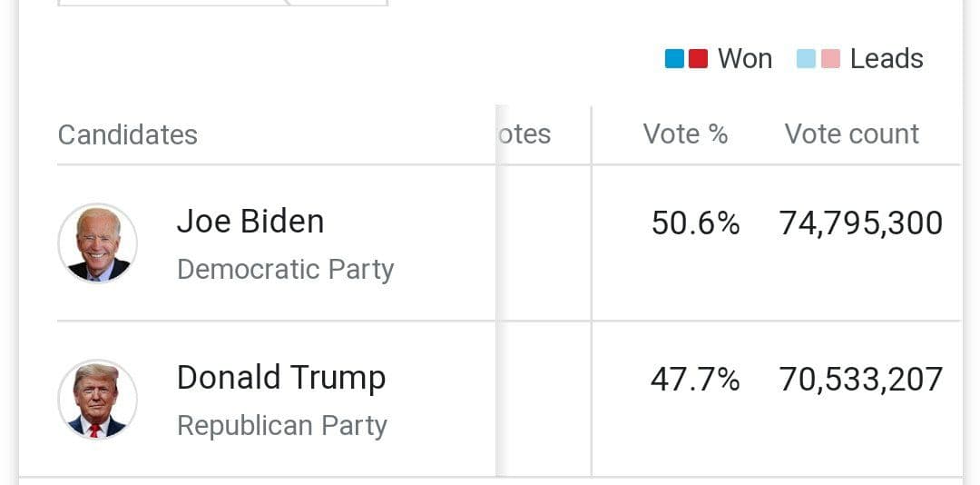
Task: Click the 74,795,300 vote count
Action: tap(860, 223)
